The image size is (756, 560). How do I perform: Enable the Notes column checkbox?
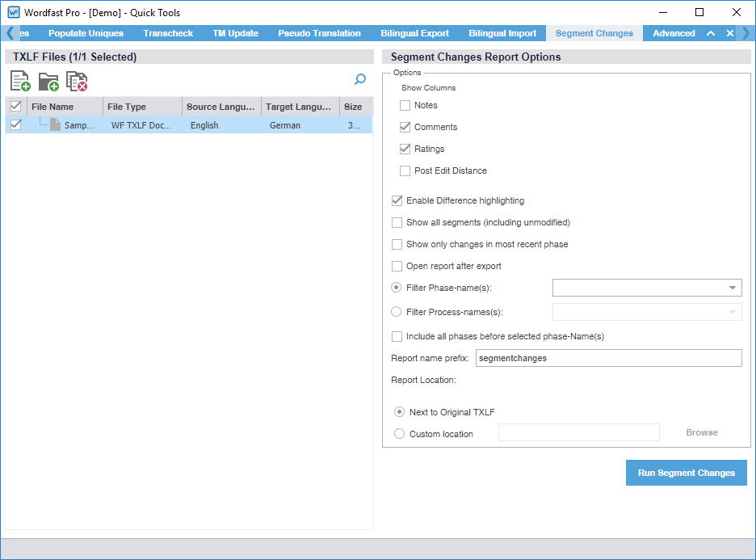coord(405,105)
